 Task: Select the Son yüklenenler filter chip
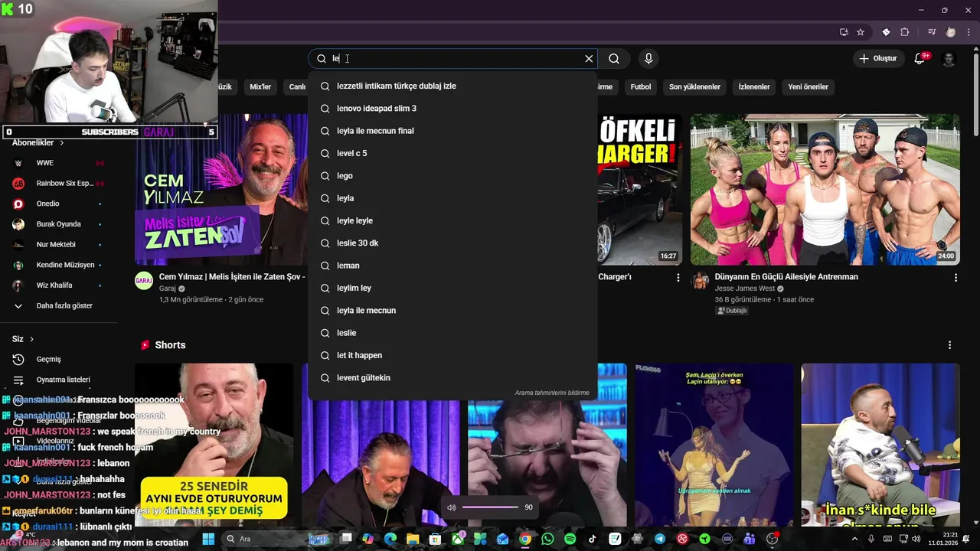[x=694, y=86]
